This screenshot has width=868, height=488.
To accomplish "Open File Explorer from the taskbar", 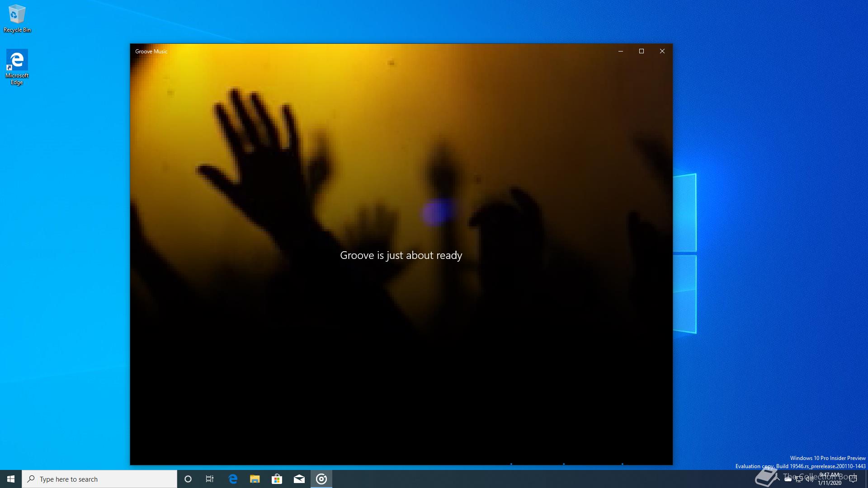I will pyautogui.click(x=255, y=479).
